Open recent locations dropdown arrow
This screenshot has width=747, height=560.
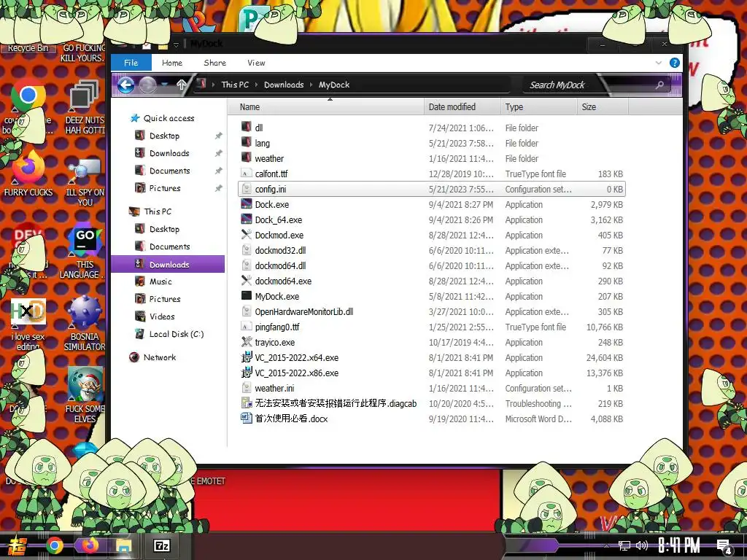165,85
